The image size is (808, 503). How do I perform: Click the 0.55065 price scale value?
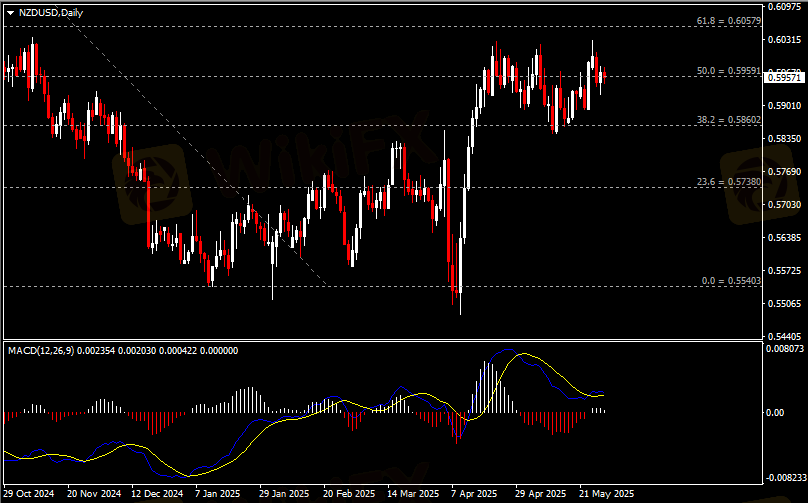[x=784, y=304]
